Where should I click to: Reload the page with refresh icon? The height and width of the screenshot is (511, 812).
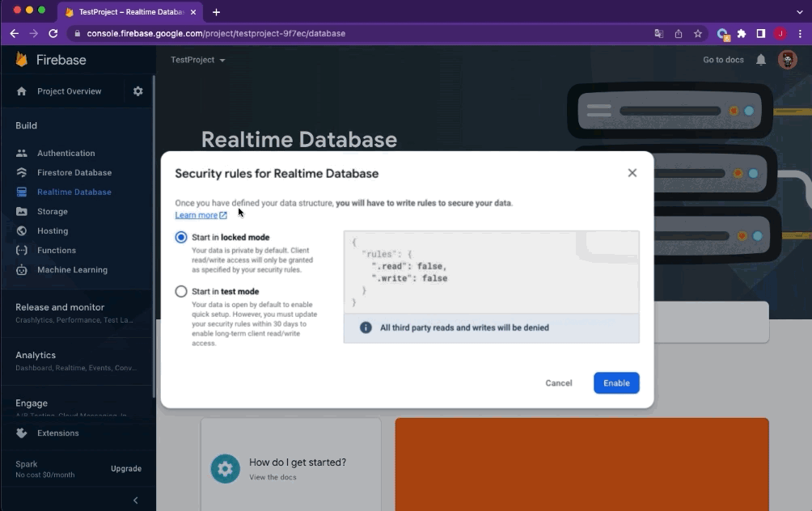[53, 34]
